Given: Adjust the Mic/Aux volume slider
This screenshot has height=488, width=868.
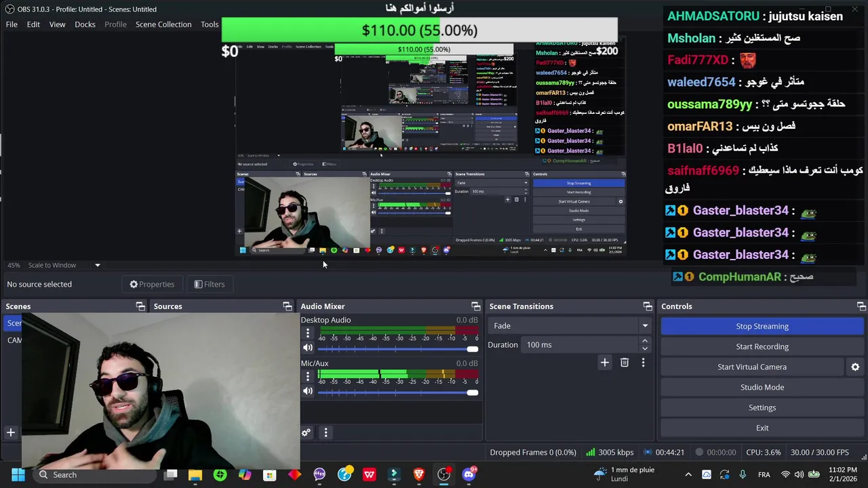Looking at the screenshot, I should coord(397,392).
